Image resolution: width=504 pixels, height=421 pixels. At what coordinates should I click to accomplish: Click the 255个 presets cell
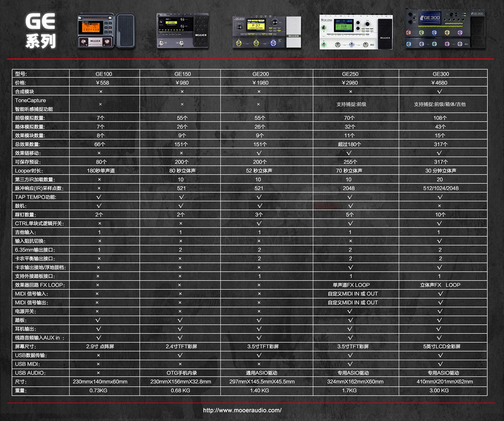pyautogui.click(x=350, y=162)
